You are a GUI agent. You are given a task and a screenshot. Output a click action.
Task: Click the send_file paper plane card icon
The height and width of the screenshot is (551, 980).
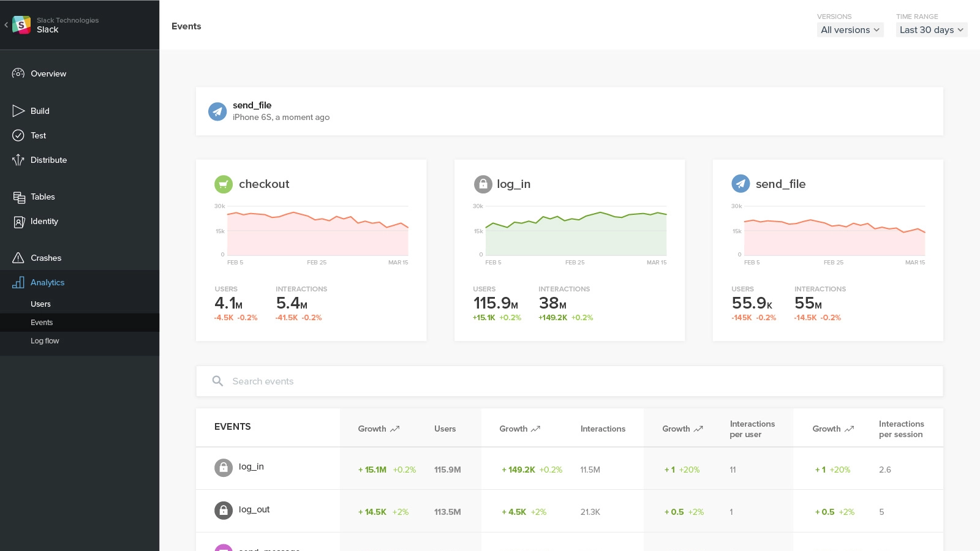741,184
